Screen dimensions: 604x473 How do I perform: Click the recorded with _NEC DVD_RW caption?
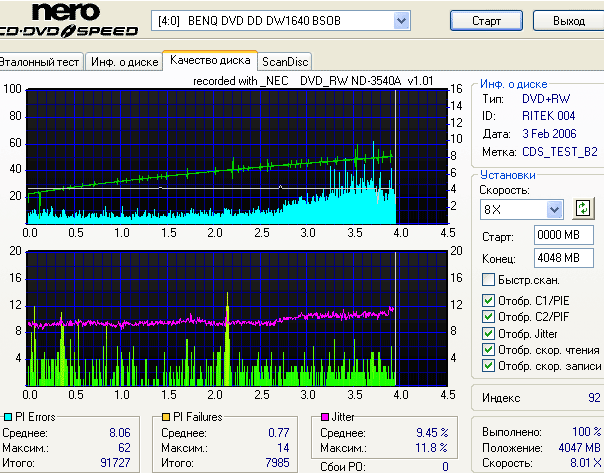coord(313,81)
